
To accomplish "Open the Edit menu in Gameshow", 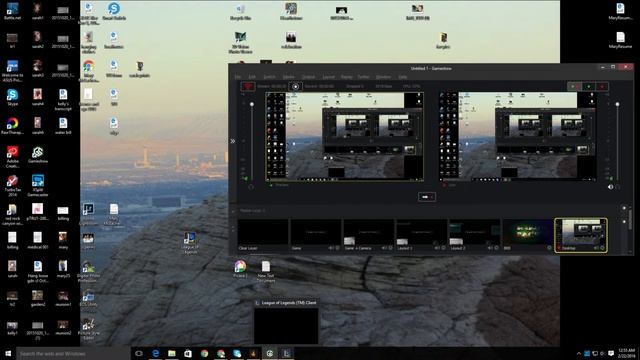I will tap(252, 77).
